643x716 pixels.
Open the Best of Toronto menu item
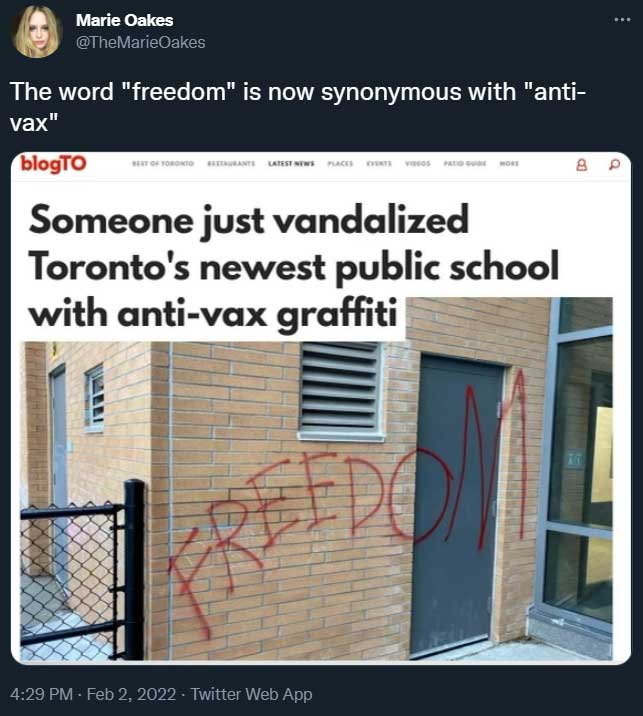163,163
